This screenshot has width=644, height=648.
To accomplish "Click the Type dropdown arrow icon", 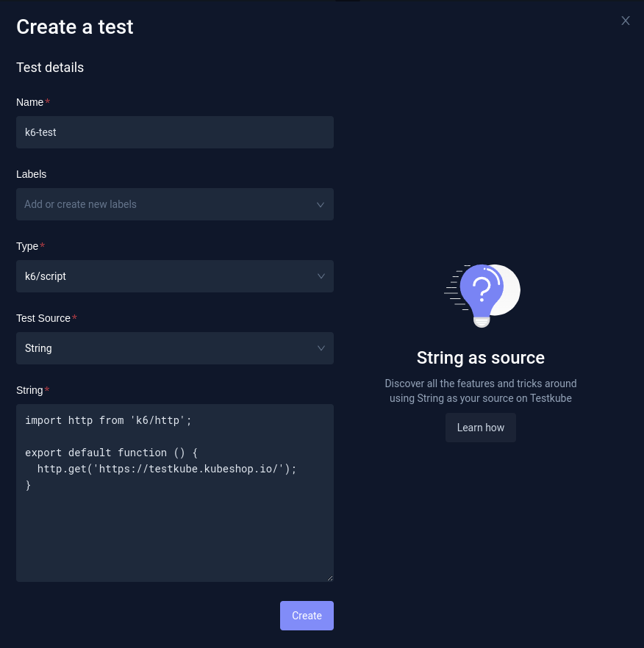I will click(321, 276).
